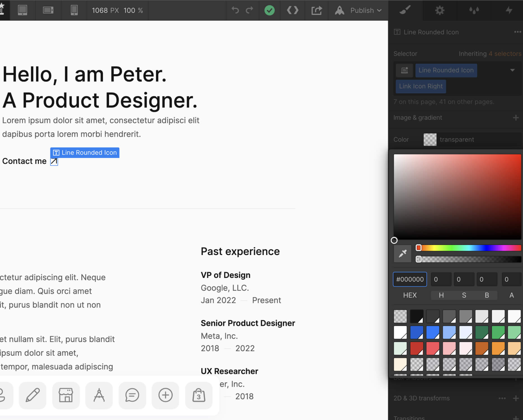Switch to tablet landscape preview mode
Viewport: 523px width, 420px height.
point(48,10)
